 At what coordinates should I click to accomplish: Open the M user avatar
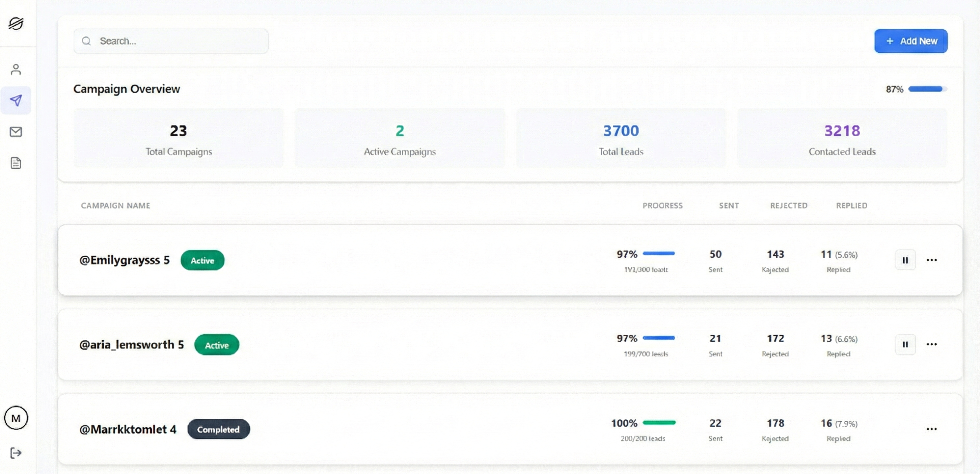click(16, 418)
